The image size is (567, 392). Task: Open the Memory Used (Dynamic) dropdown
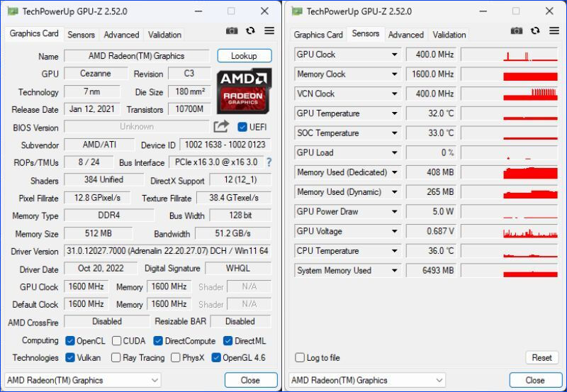point(395,192)
